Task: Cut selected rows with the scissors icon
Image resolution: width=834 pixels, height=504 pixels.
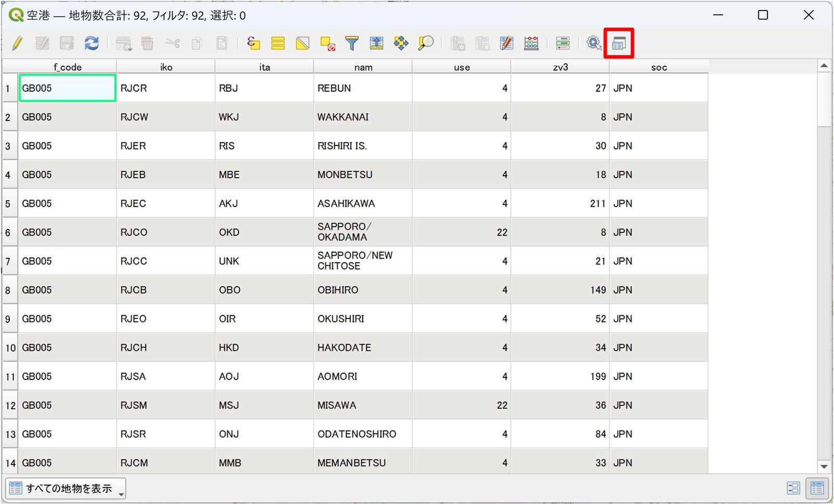Action: pos(173,43)
